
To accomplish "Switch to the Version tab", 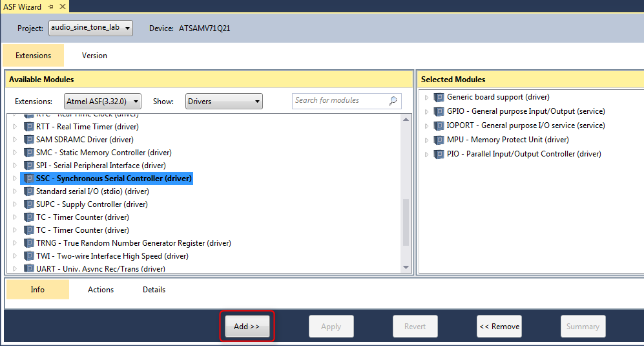I will point(94,56).
